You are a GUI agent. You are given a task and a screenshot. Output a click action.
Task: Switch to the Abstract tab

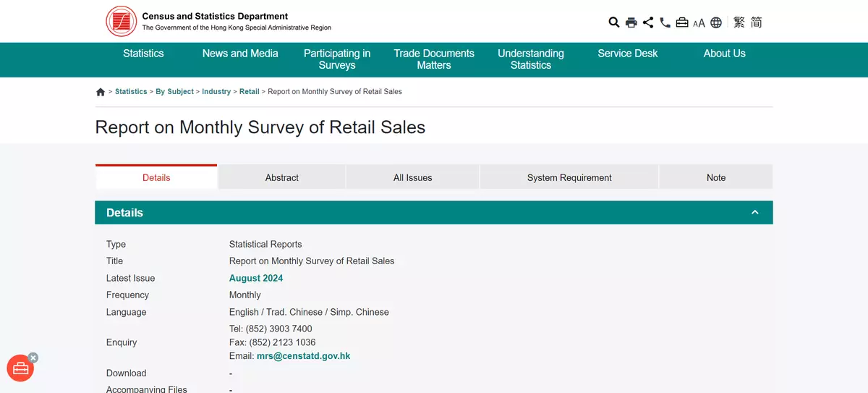click(282, 177)
